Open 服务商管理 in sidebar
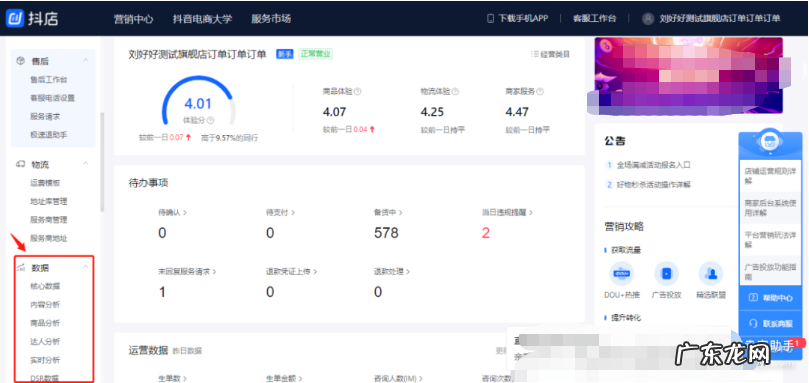 pos(48,220)
